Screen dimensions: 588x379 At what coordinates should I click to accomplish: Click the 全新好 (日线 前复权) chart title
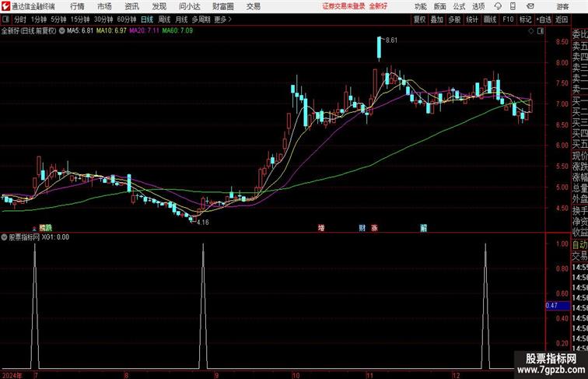[x=29, y=31]
